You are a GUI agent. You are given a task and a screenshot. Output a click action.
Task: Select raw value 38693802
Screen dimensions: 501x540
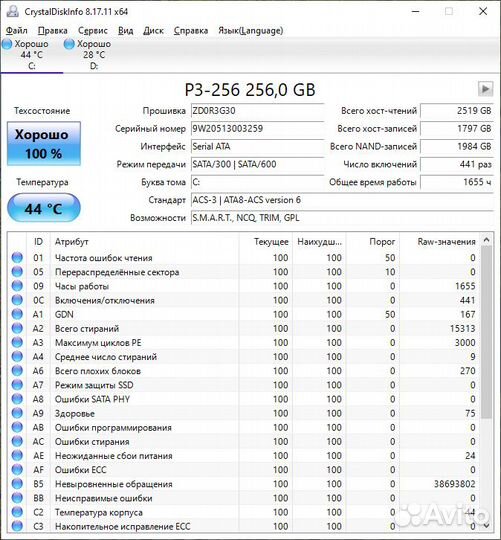(455, 484)
